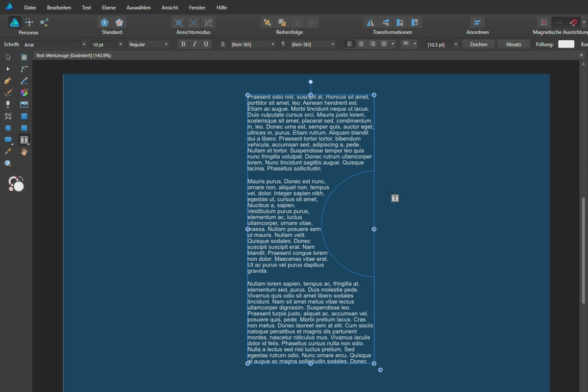The width and height of the screenshot is (588, 392).
Task: Select the Node tool
Action: tap(8, 69)
